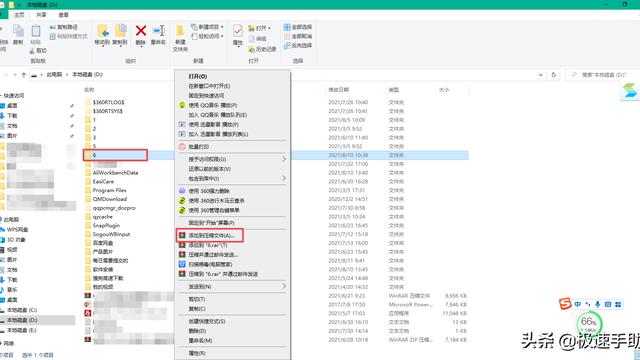640x360 pixels.
Task: Click the Type column header
Action: pyautogui.click(x=393, y=89)
